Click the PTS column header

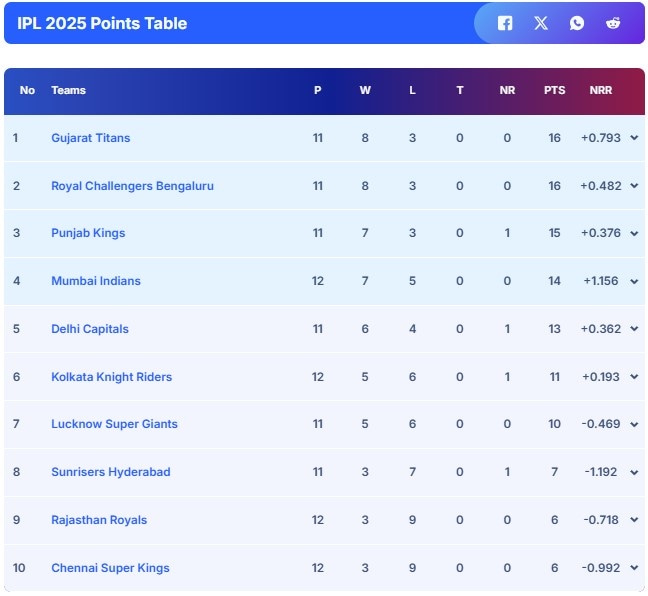coord(554,90)
